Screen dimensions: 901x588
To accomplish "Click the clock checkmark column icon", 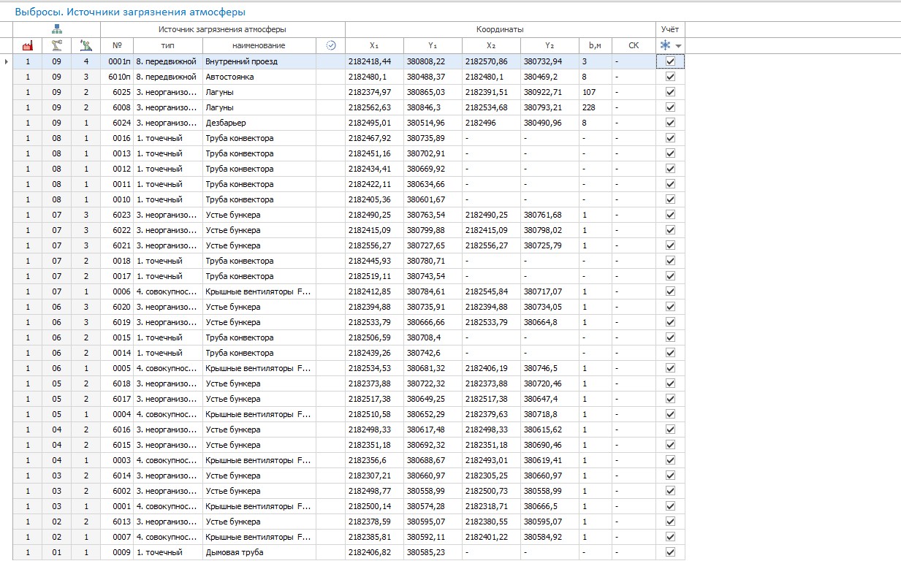I will click(330, 45).
